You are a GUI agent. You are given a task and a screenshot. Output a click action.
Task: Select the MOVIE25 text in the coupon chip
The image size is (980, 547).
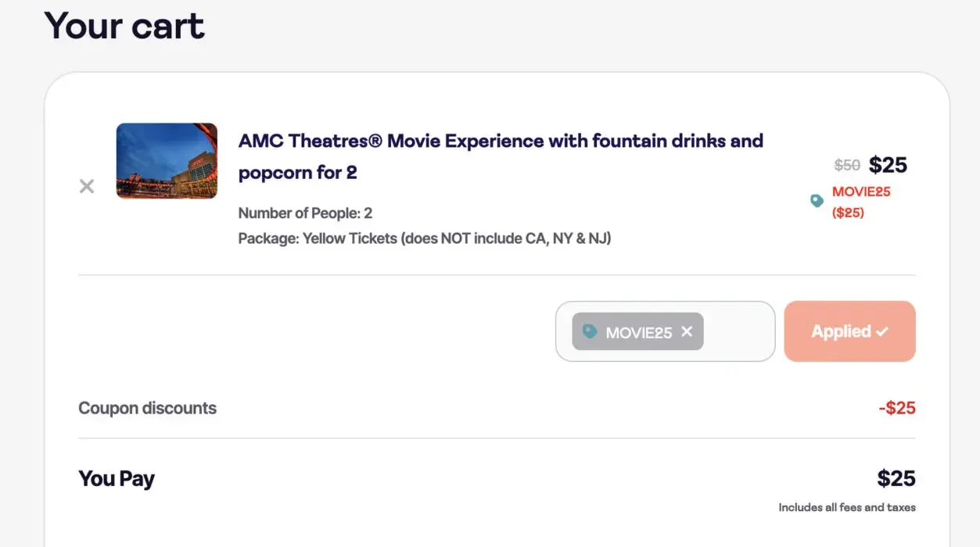(638, 332)
